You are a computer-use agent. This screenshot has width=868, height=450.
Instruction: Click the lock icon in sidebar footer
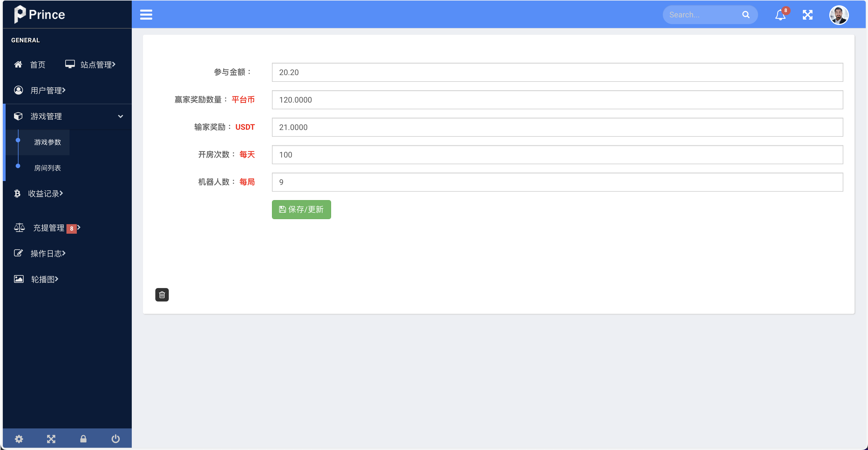pos(83,439)
